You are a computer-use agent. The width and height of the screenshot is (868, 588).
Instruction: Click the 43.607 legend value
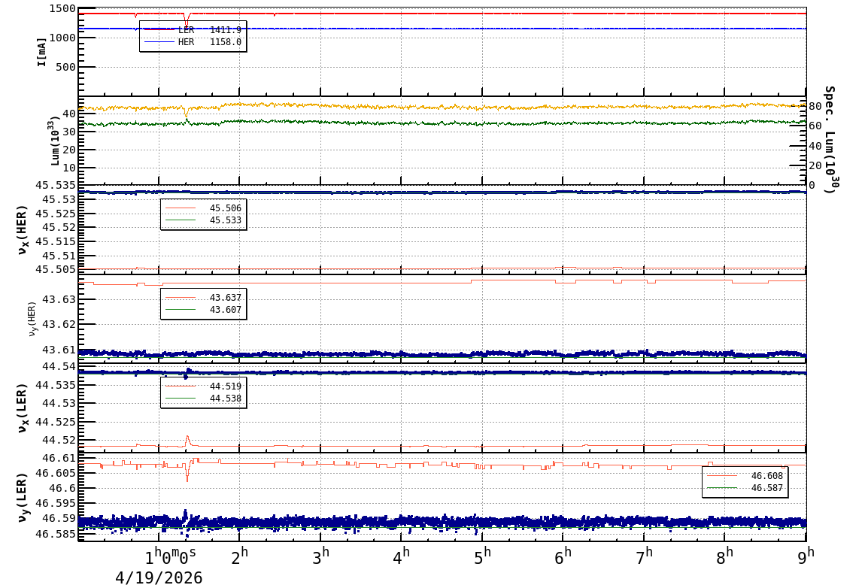click(x=225, y=310)
